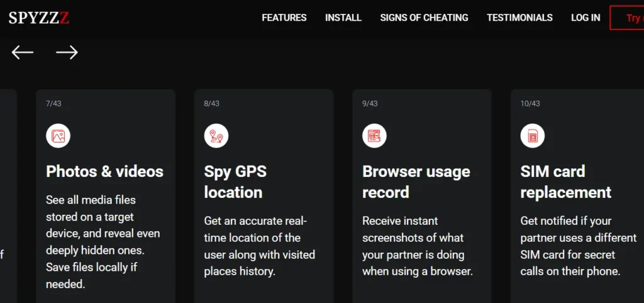Open the INSTALL navigation item
Viewport: 644px width, 303px height.
[343, 18]
